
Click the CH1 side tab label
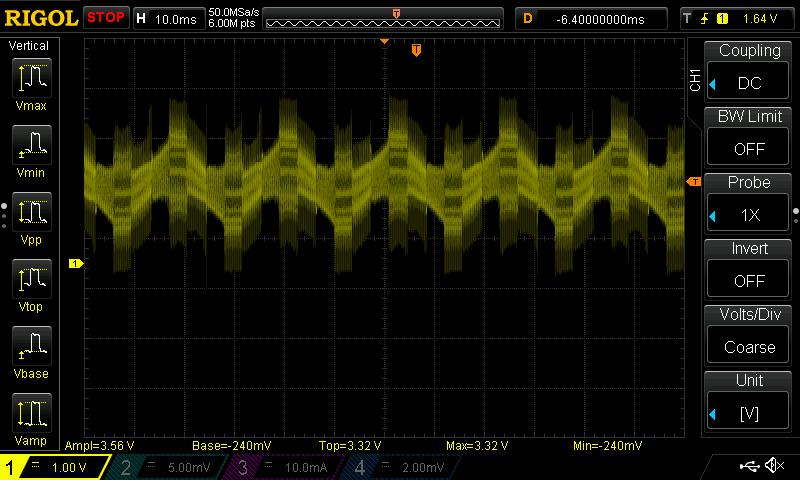[x=695, y=80]
